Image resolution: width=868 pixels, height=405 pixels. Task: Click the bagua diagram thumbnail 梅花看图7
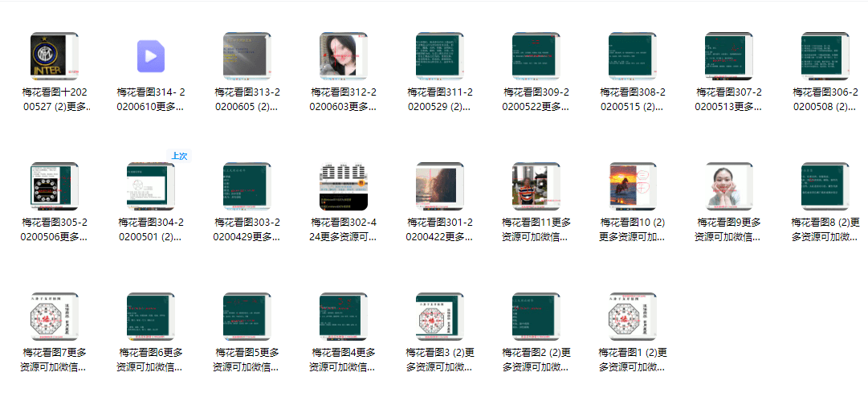pos(54,317)
